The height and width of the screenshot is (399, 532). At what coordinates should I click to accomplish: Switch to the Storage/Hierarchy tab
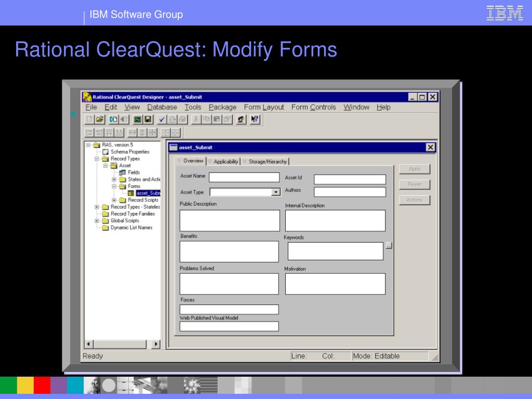coord(267,162)
